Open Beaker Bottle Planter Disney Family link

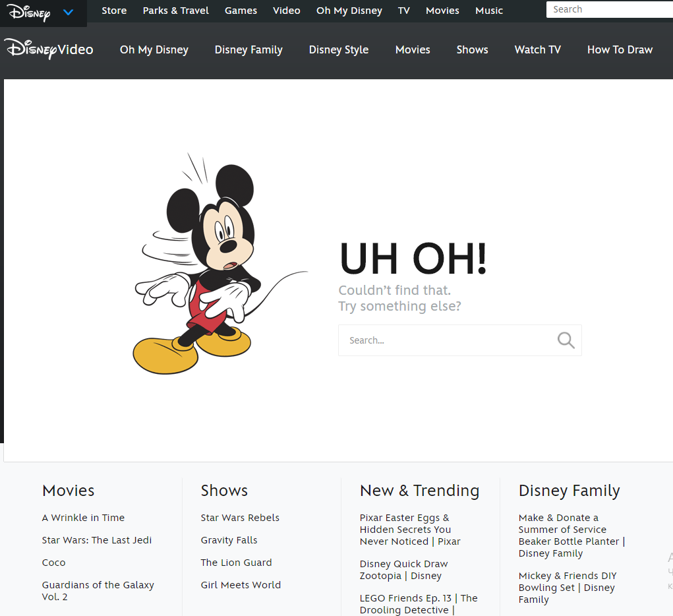[571, 536]
